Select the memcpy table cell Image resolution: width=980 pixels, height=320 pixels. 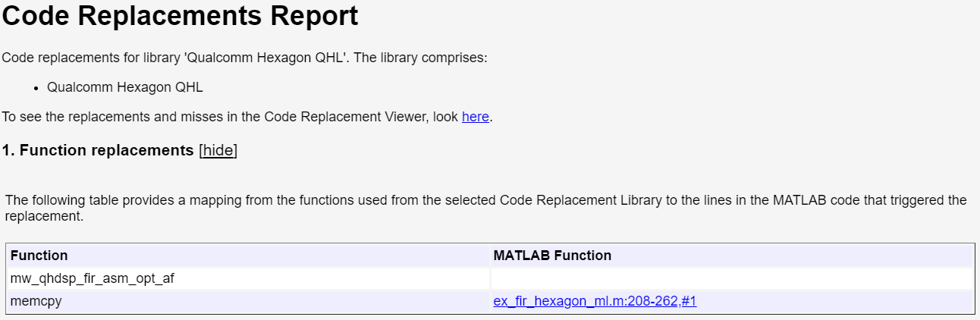36,302
